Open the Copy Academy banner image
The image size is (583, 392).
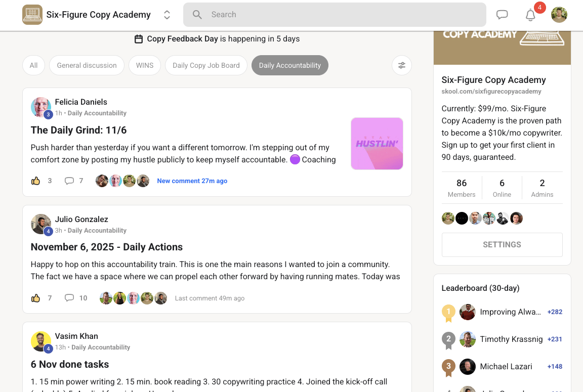pyautogui.click(x=502, y=48)
